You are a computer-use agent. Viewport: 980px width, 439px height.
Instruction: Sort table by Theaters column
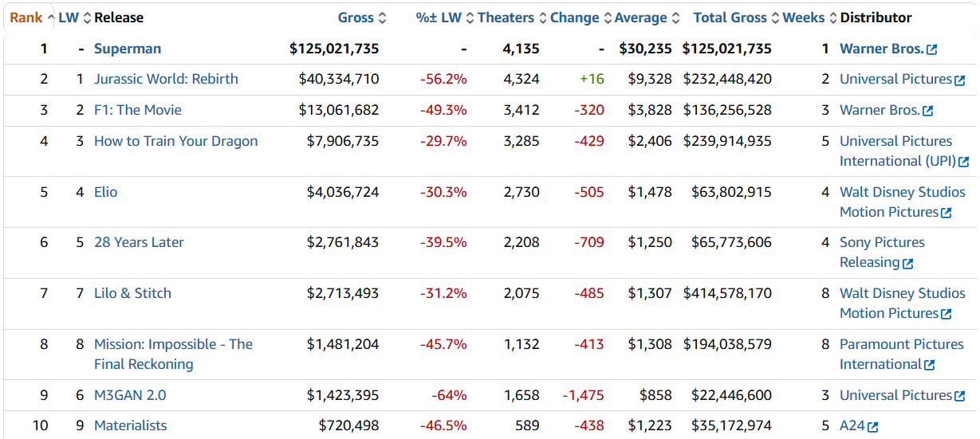(506, 18)
